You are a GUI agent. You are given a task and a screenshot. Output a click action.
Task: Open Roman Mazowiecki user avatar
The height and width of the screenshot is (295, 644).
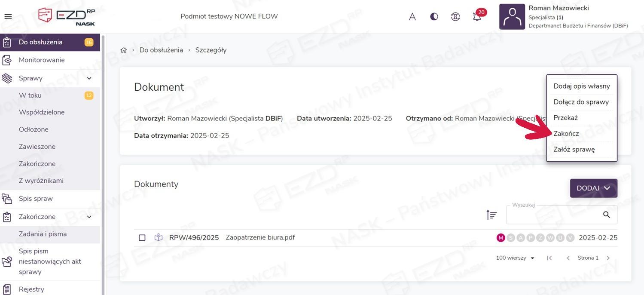pos(512,17)
